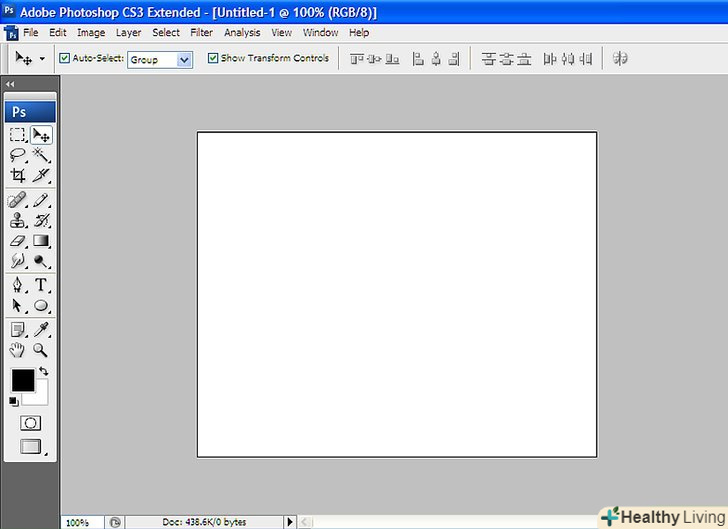The image size is (728, 529).
Task: Select the Eyedropper tool
Action: pyautogui.click(x=41, y=330)
